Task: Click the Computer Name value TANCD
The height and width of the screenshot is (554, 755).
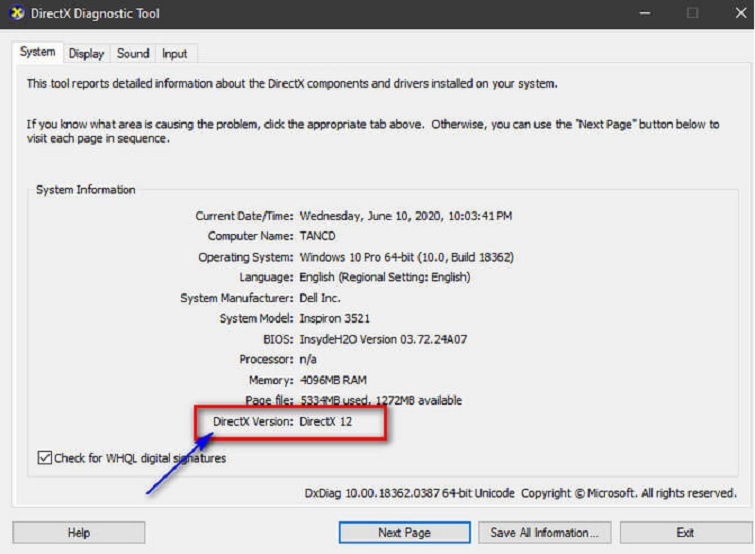Action: pos(320,236)
